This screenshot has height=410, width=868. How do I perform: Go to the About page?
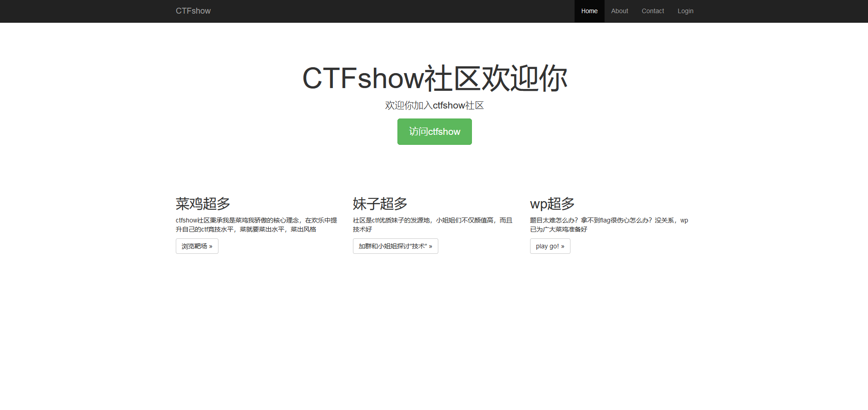[620, 11]
